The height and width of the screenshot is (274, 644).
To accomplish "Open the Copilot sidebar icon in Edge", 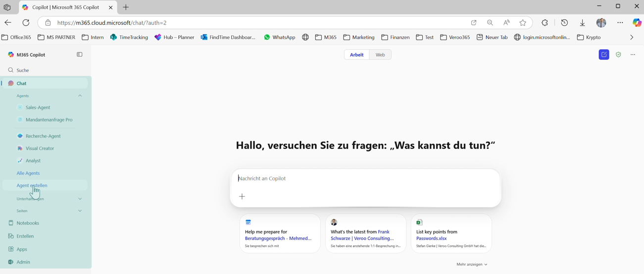I will pyautogui.click(x=637, y=23).
